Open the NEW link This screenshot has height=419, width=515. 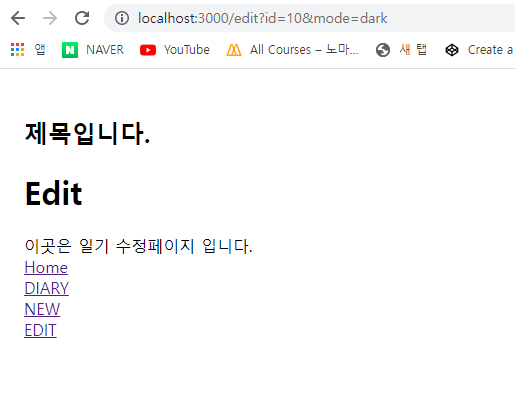coord(42,309)
